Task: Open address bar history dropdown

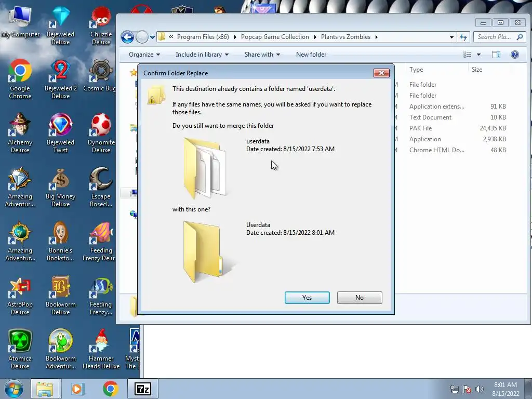Action: tap(451, 37)
